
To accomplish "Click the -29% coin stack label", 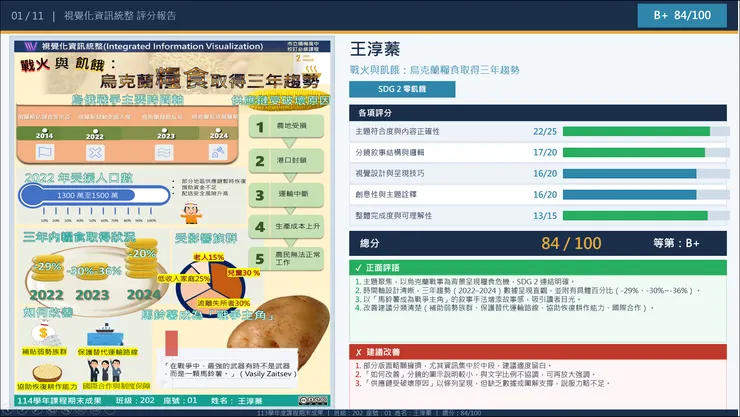I will pyautogui.click(x=47, y=267).
